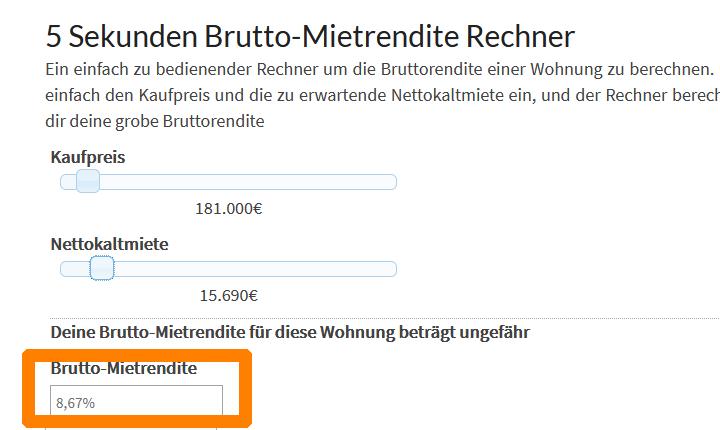Click the Kaufpreis slider handle

88,181
